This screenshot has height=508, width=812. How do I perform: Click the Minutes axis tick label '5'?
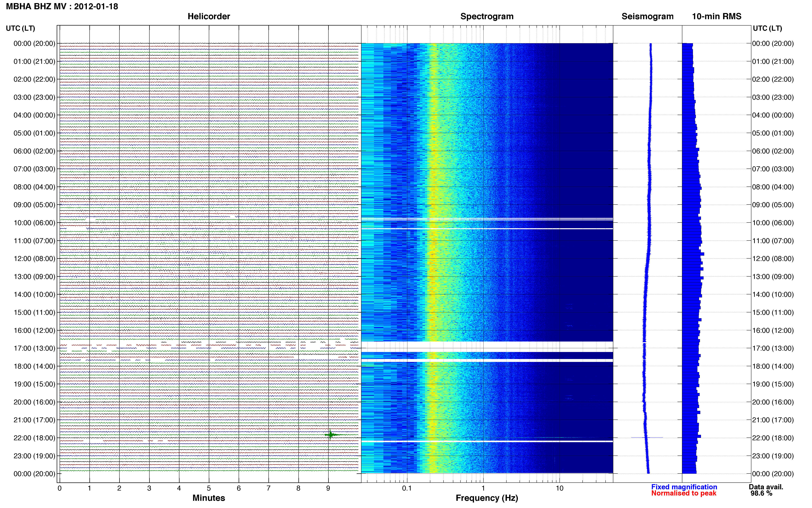[x=209, y=488]
